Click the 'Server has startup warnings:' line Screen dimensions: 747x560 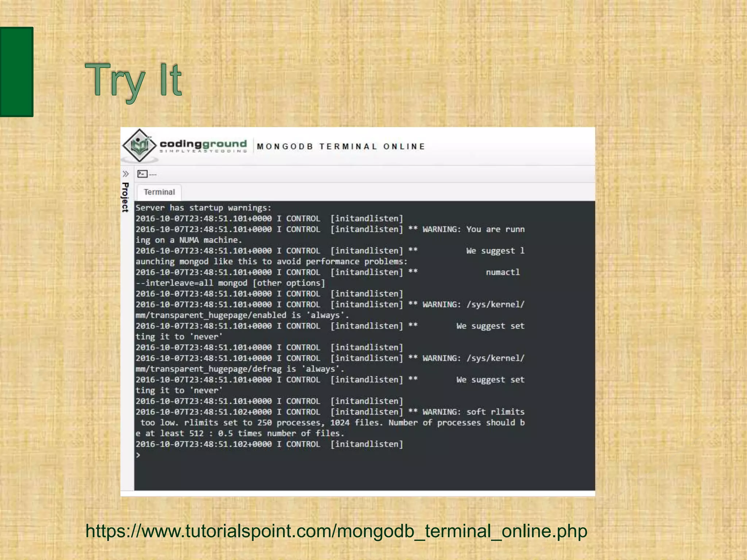[204, 208]
